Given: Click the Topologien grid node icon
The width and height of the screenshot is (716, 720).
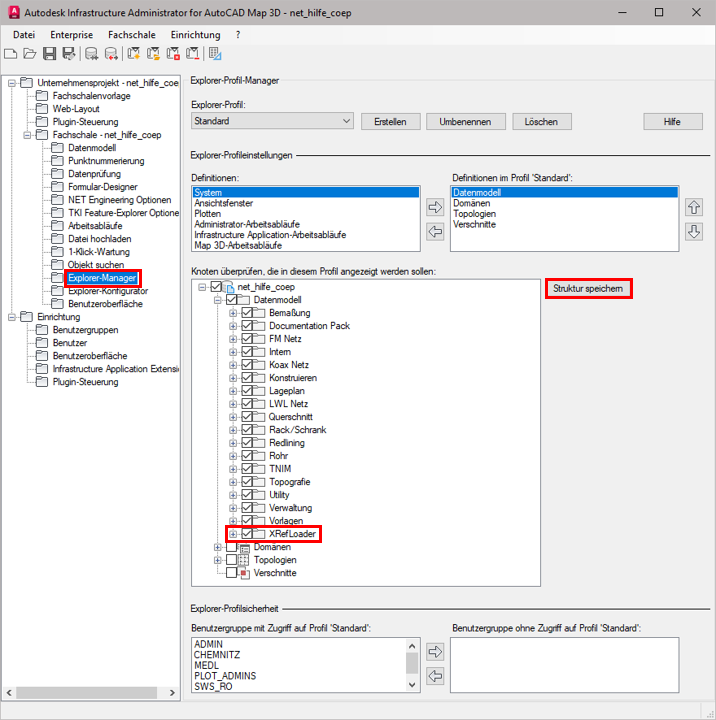Looking at the screenshot, I should 244,560.
